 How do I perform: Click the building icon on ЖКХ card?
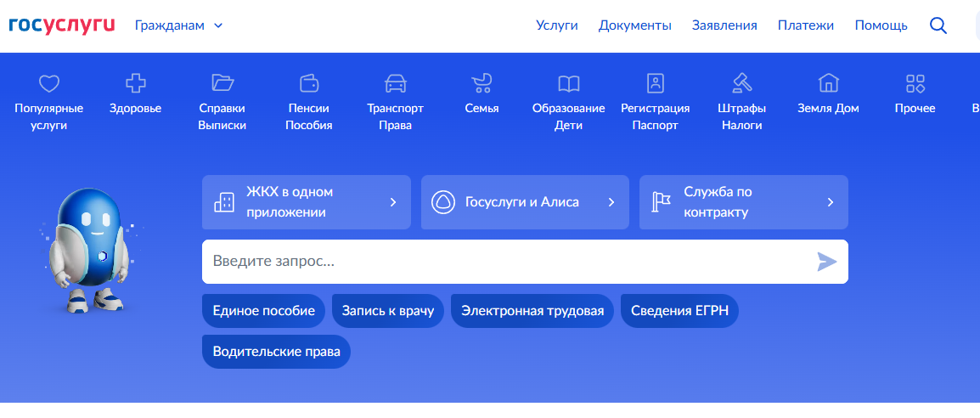point(224,202)
